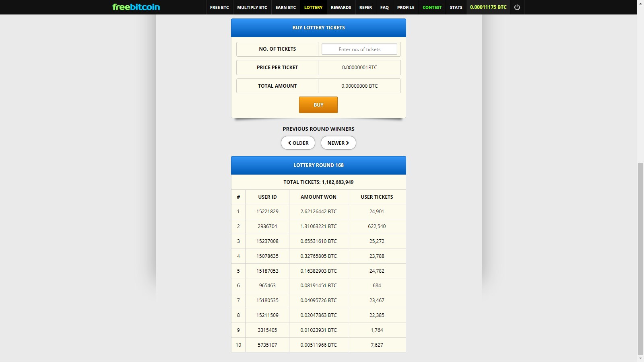Click OLDER to view previous round winners
This screenshot has height=362, width=644.
pos(298,143)
